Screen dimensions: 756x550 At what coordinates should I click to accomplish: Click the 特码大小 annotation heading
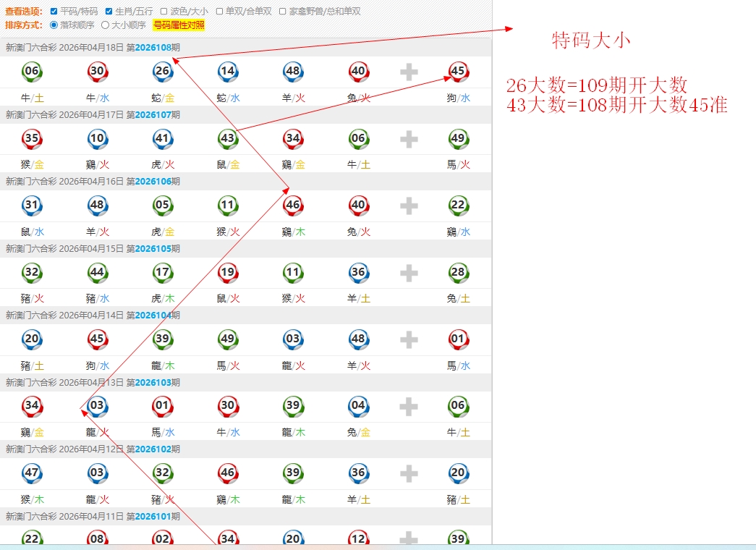pyautogui.click(x=591, y=41)
